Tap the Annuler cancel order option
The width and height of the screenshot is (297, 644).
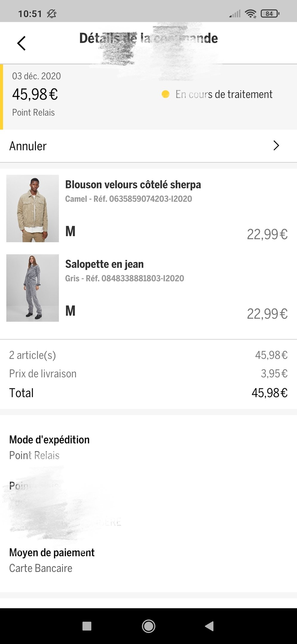click(x=28, y=146)
